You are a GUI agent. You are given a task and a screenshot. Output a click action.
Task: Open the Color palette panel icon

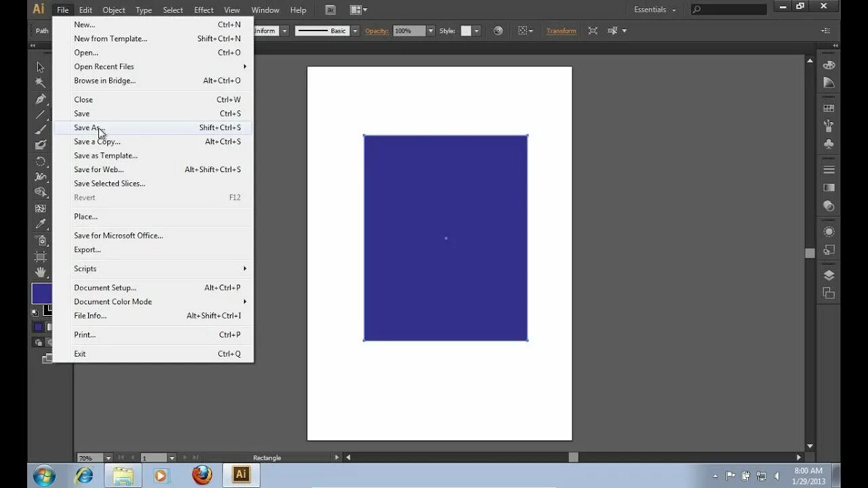click(x=829, y=65)
